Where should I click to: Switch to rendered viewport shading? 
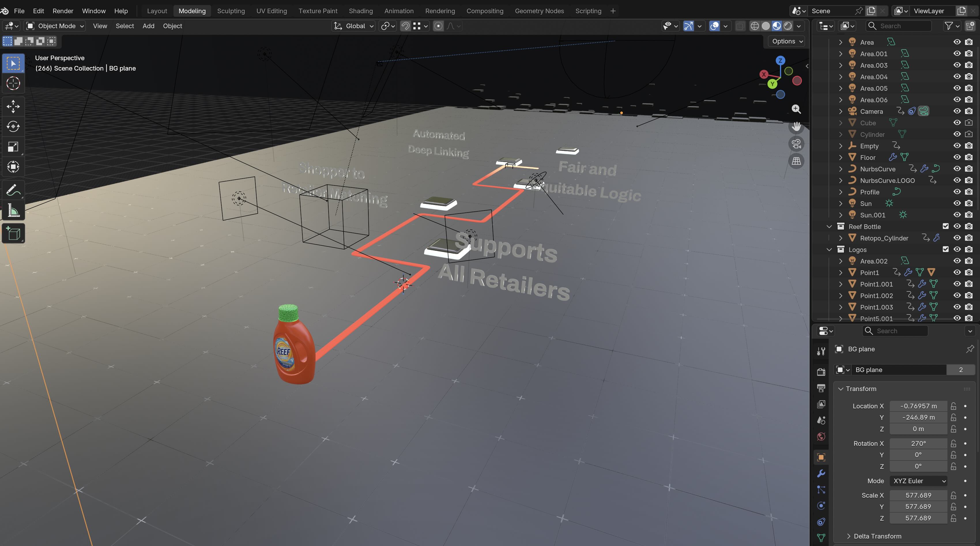788,26
